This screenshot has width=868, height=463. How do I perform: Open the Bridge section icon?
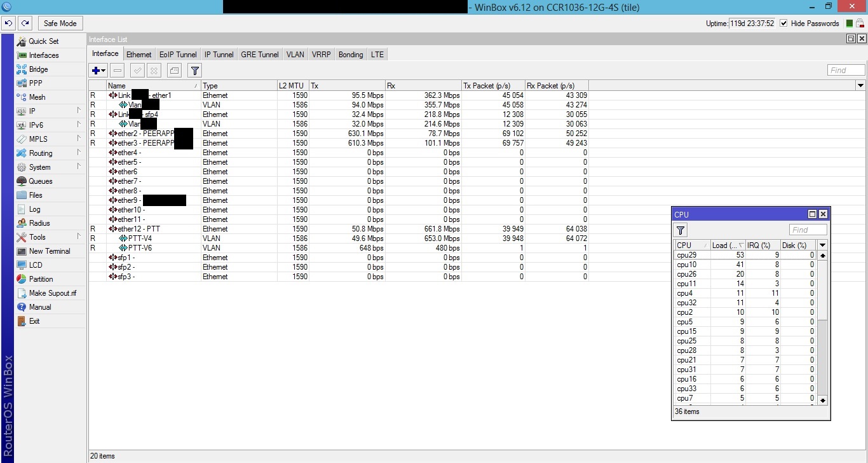(x=22, y=69)
